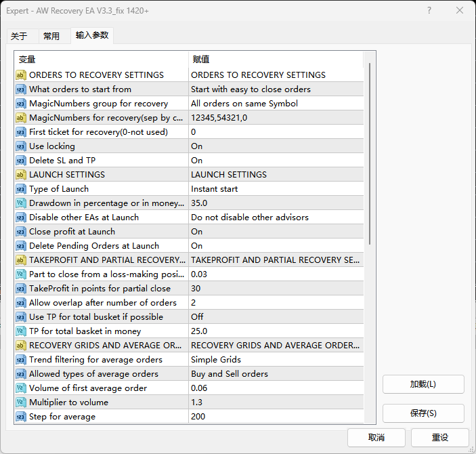Click icon beside First ticket for recovery

click(x=20, y=132)
